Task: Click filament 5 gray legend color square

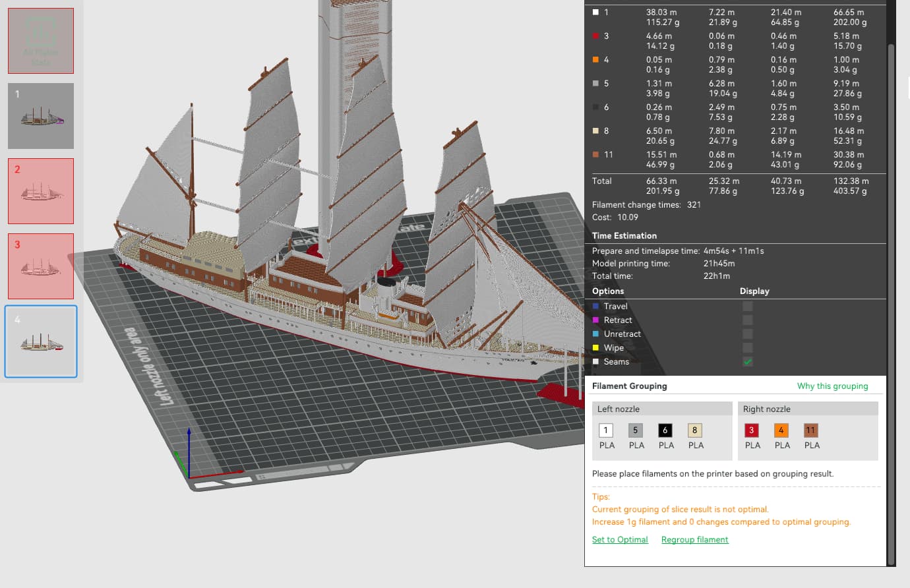Action: [595, 83]
